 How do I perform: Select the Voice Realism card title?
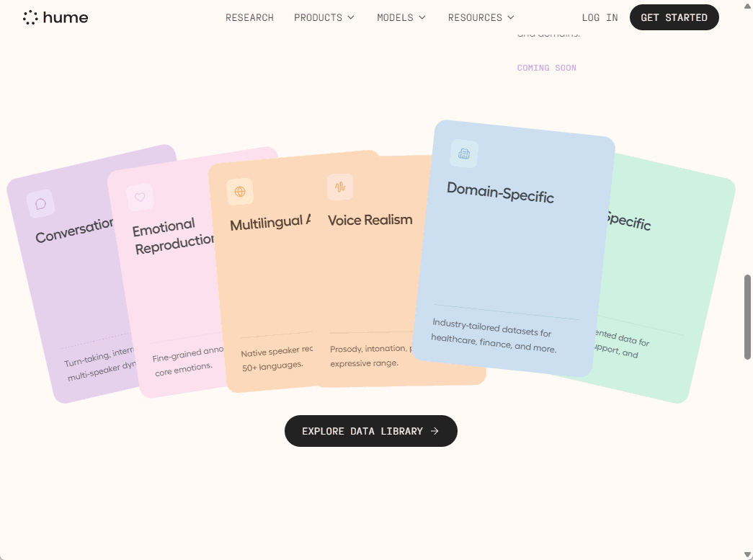coord(370,220)
